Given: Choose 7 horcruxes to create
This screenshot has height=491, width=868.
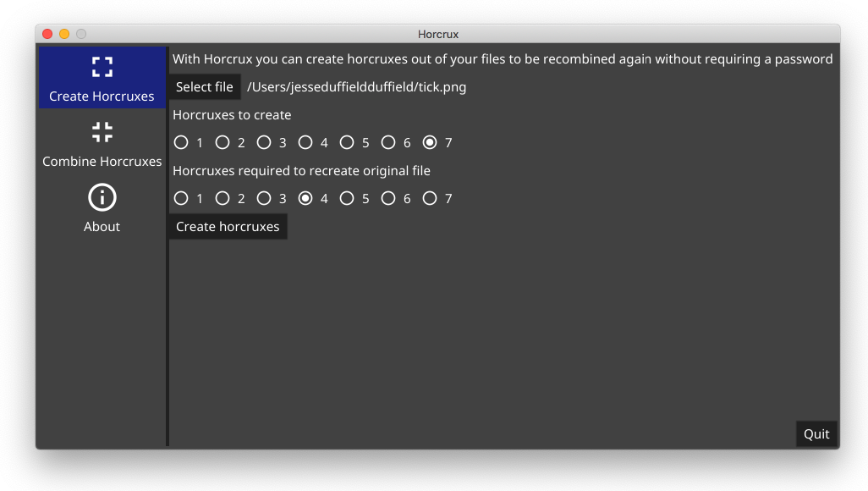Looking at the screenshot, I should click(x=430, y=142).
